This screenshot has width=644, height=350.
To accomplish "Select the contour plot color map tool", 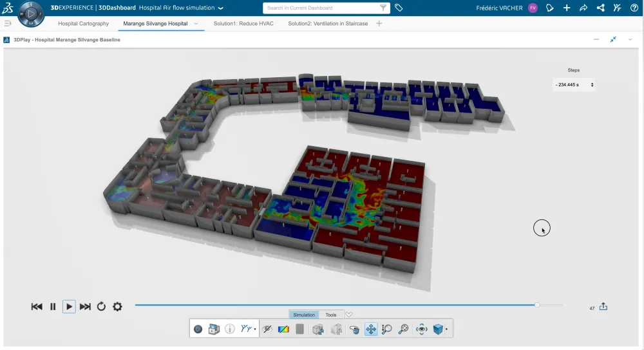I will tap(283, 329).
